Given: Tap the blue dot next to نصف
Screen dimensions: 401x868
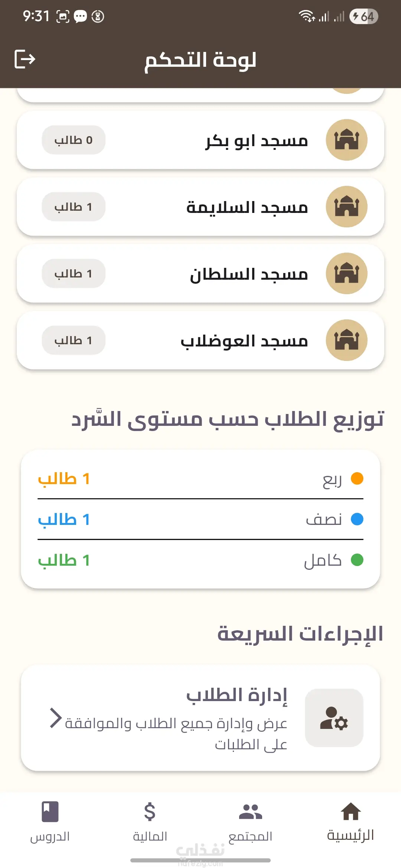Looking at the screenshot, I should [357, 519].
